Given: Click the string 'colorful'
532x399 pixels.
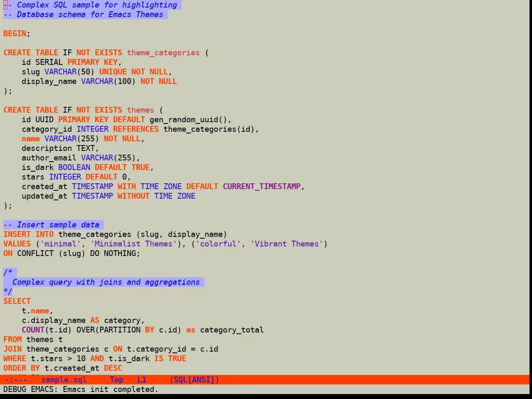Looking at the screenshot, I should 218,244.
